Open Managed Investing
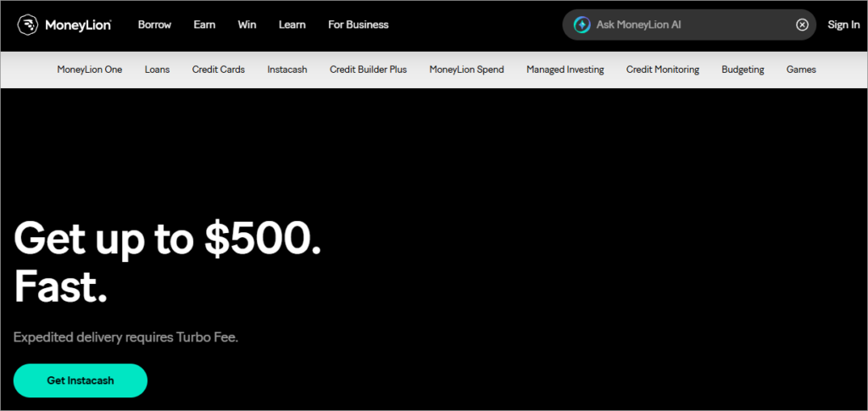The image size is (868, 411). click(565, 69)
